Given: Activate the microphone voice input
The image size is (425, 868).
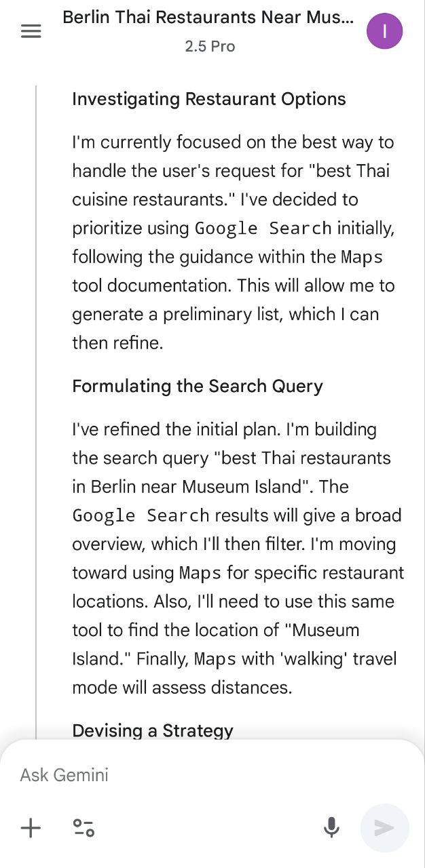Looking at the screenshot, I should (331, 827).
